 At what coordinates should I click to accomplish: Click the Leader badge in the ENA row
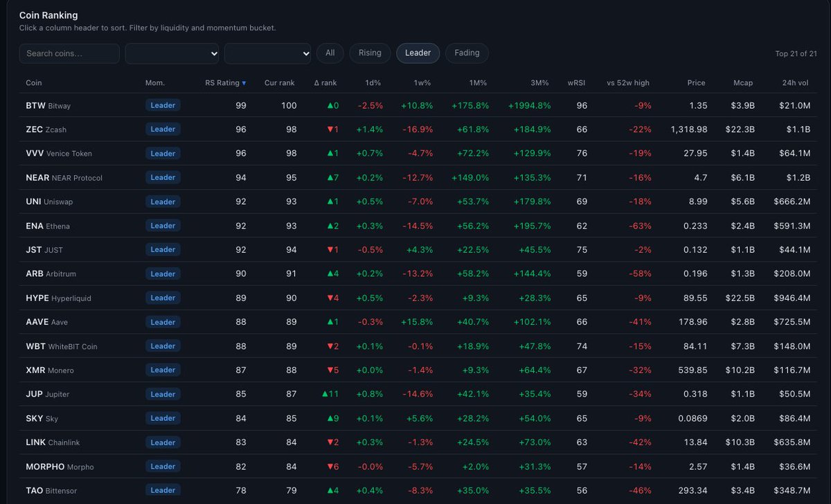pos(163,226)
